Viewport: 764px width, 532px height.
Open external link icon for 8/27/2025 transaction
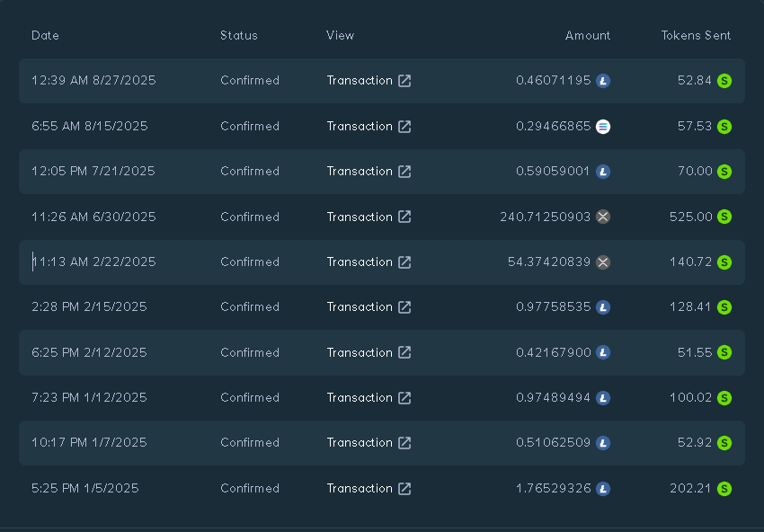(404, 80)
